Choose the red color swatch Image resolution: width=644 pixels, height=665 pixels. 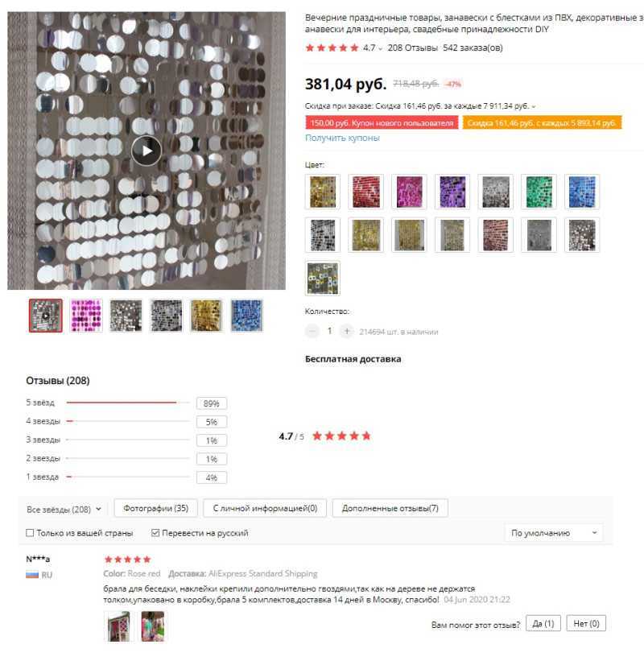(366, 192)
